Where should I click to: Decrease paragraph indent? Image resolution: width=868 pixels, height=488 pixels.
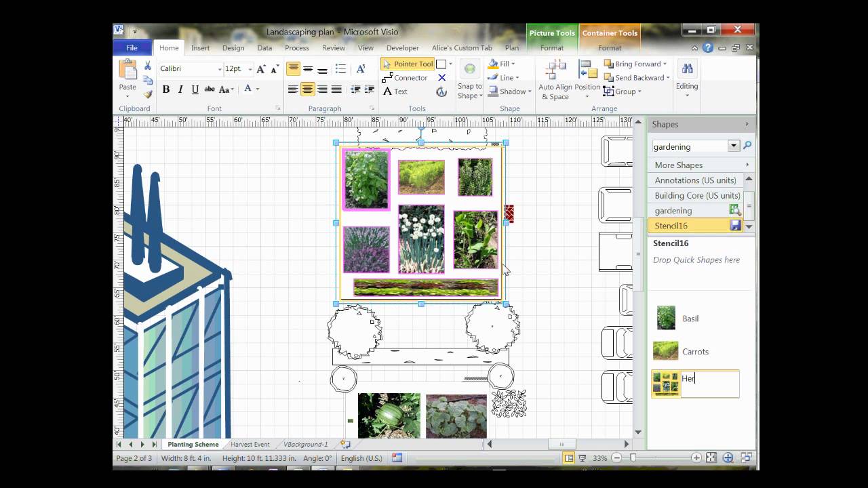(355, 89)
